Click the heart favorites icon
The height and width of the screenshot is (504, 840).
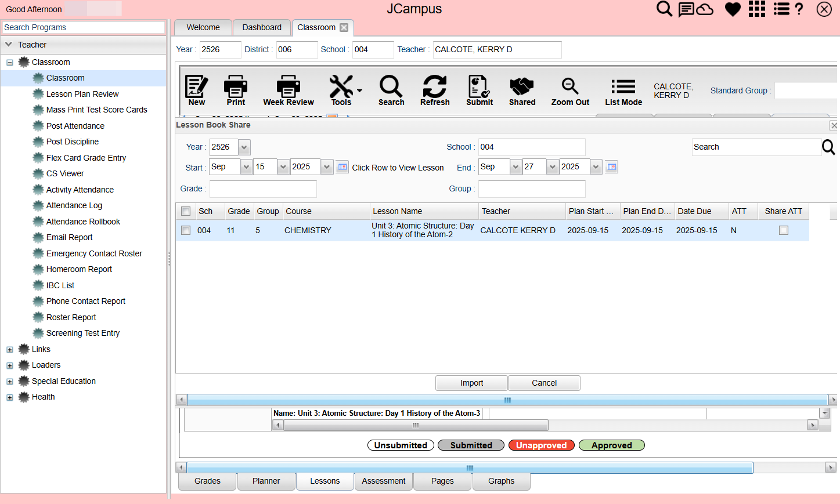(x=733, y=9)
